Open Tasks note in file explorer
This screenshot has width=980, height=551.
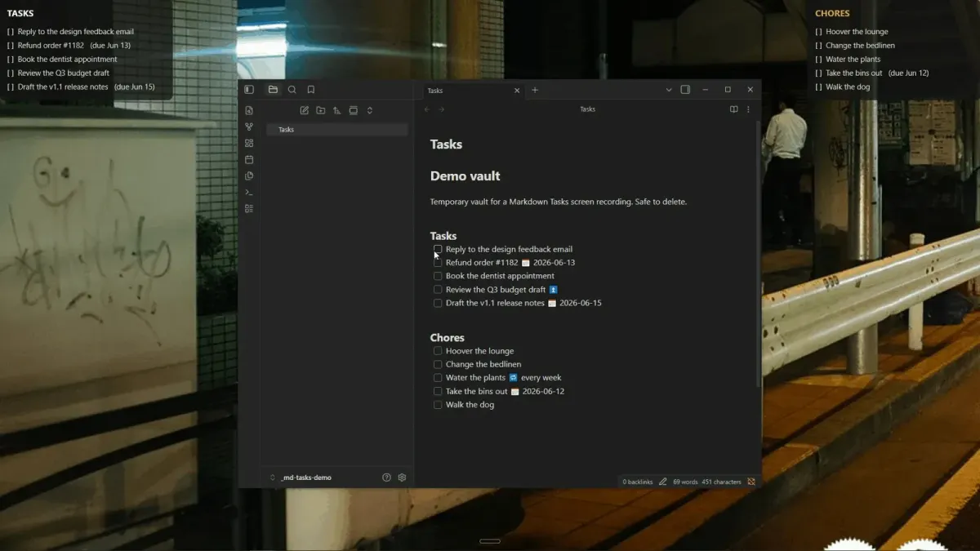pos(336,130)
